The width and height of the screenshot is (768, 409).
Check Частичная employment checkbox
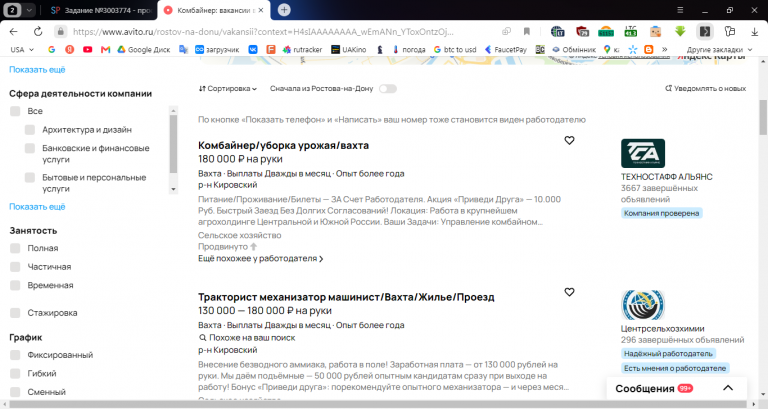coord(15,267)
